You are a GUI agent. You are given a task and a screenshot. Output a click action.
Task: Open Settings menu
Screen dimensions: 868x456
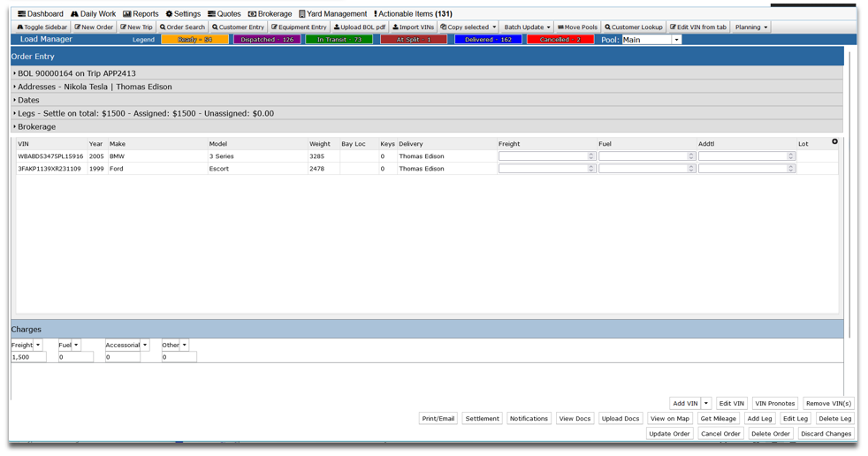click(x=183, y=14)
